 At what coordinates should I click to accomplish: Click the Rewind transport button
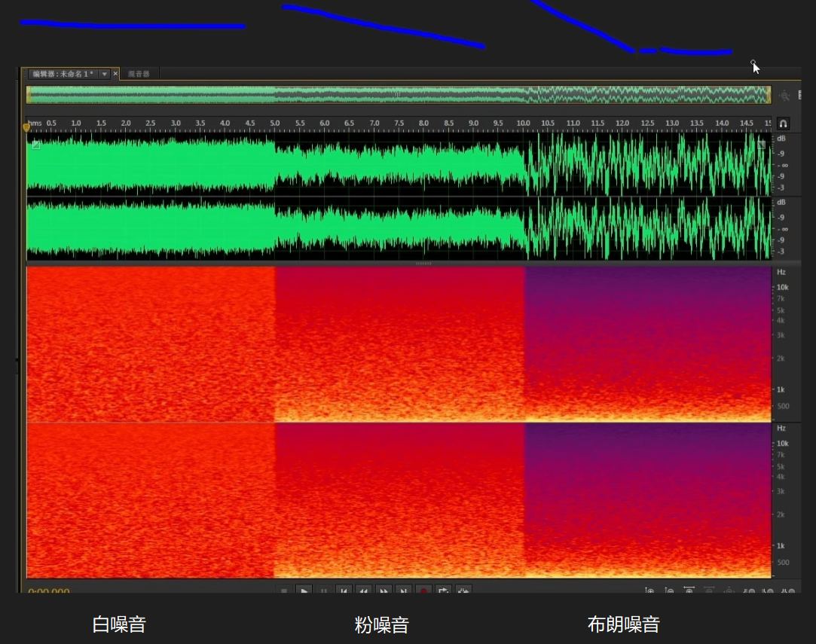[363, 591]
